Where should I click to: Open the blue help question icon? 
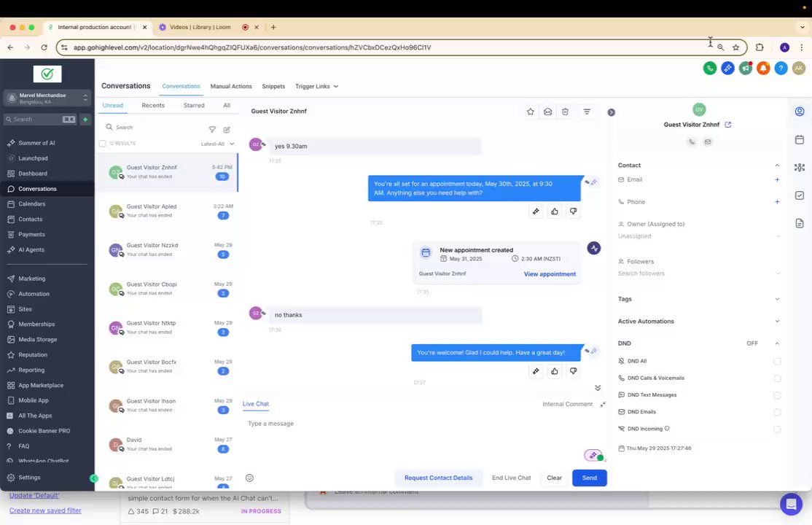point(781,68)
